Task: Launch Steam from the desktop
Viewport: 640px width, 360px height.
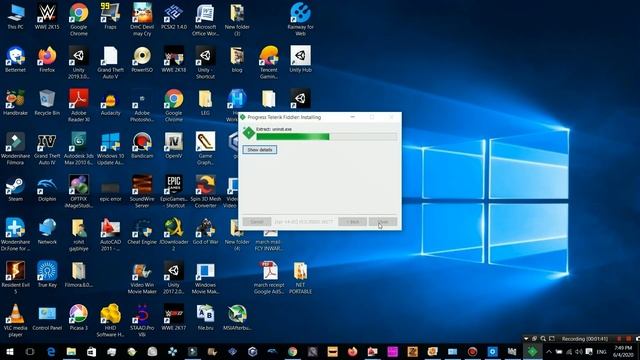Action: point(16,189)
